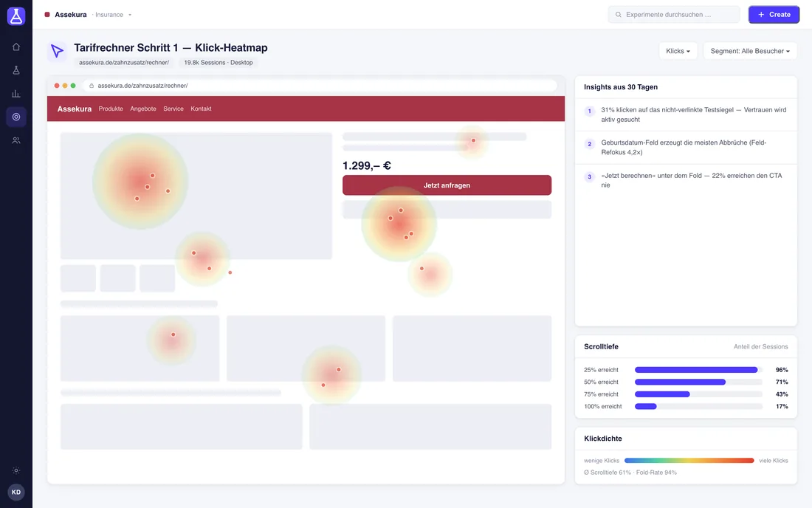
Task: Click the 100% erreicht progress bar
Action: (x=698, y=407)
